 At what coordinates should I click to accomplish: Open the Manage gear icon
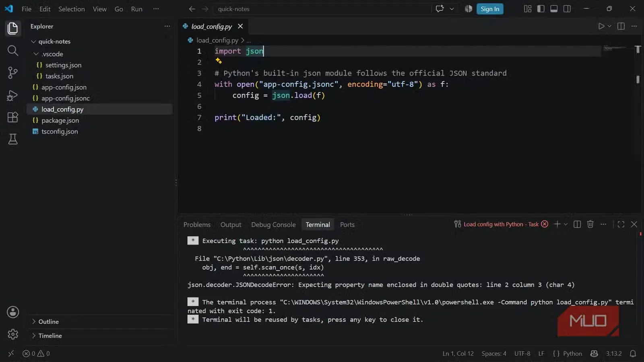point(13,334)
